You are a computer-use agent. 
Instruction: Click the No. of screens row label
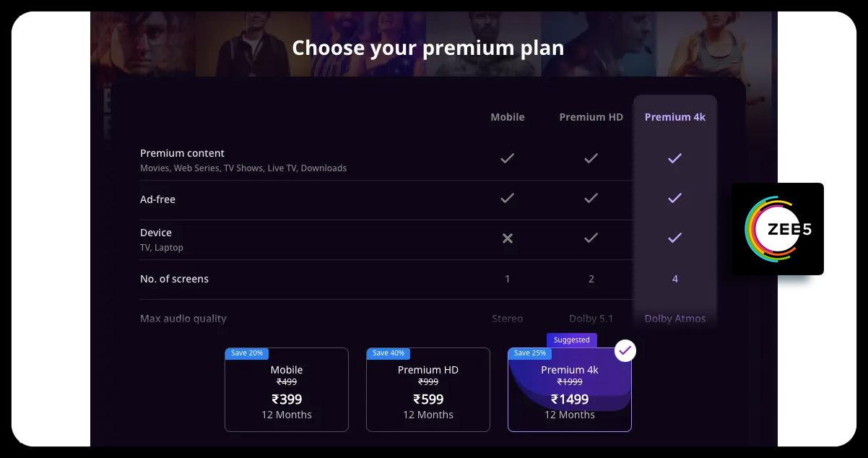[174, 279]
